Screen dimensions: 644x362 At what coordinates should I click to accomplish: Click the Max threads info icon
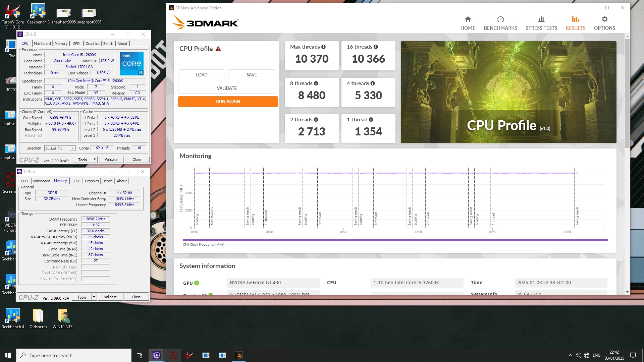tap(323, 47)
